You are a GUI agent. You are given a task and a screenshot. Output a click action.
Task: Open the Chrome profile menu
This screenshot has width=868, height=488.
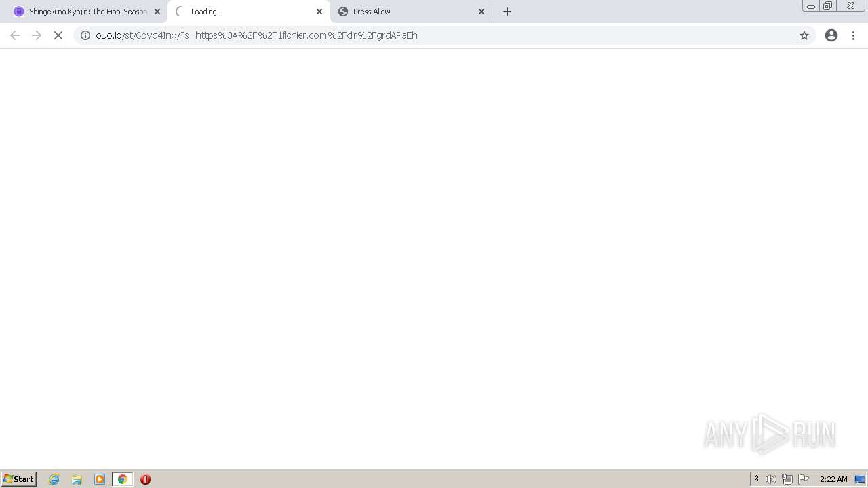[x=831, y=35]
